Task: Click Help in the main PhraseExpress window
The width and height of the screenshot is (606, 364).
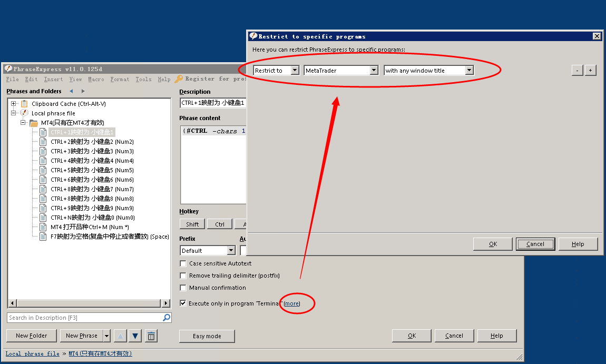Action: [x=496, y=336]
